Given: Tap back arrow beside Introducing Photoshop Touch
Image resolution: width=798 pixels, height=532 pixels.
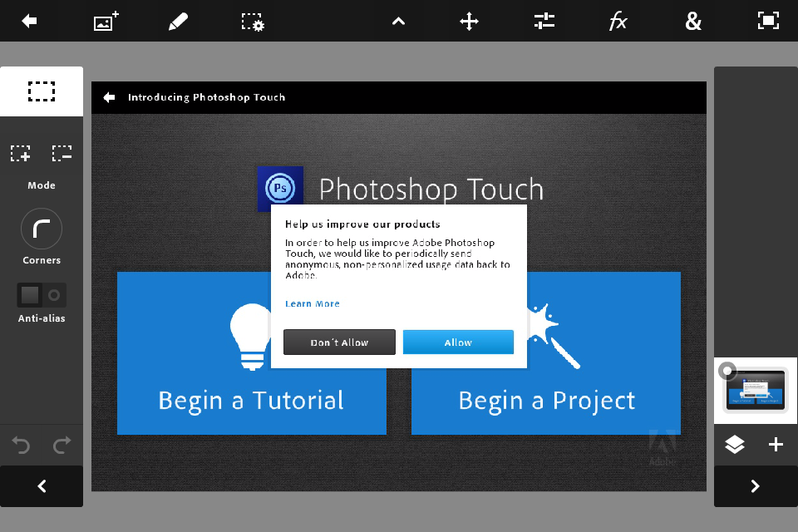Looking at the screenshot, I should [109, 97].
